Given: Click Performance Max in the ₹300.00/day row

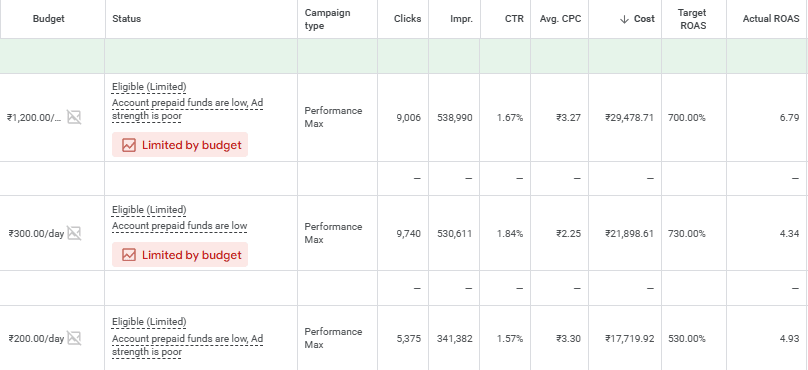Looking at the screenshot, I should 333,233.
